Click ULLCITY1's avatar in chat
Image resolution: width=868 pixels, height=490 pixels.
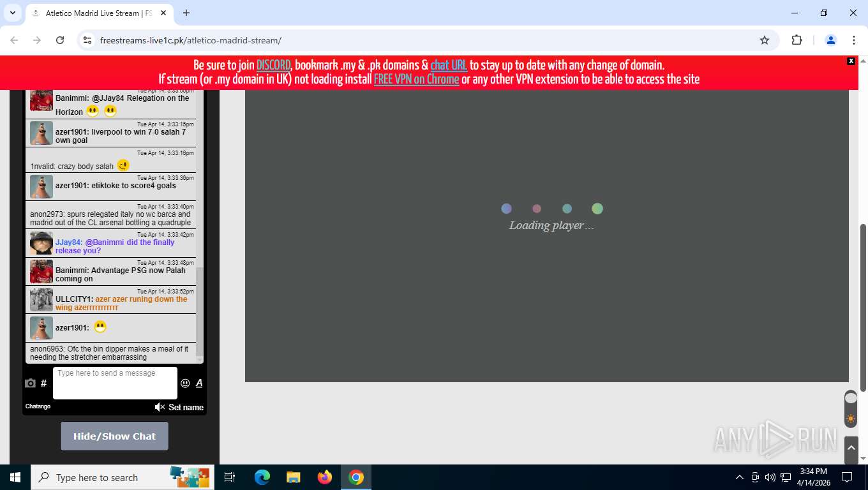pos(41,300)
